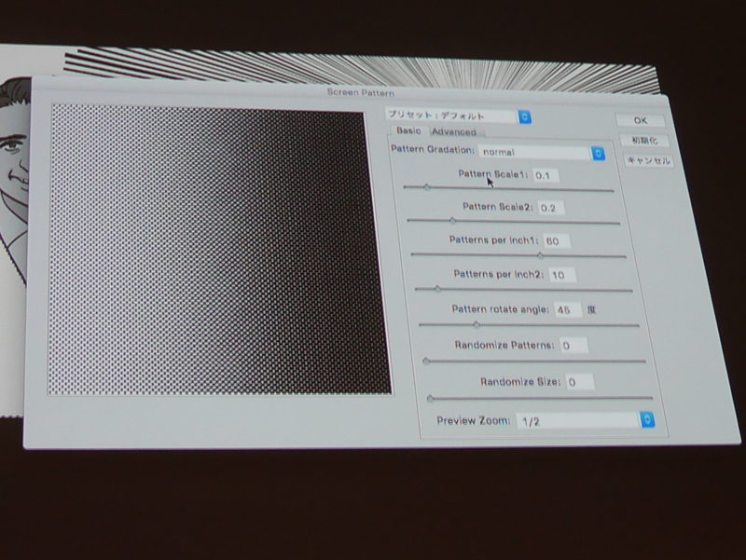Click the Patterns per inch2 slider handle
The height and width of the screenshot is (560, 746).
point(437,289)
